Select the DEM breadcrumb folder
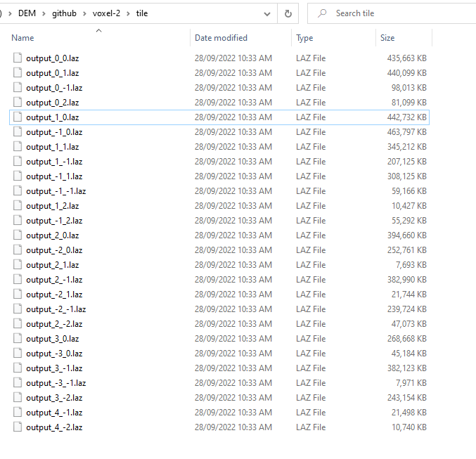This screenshot has width=476, height=459. [27, 13]
